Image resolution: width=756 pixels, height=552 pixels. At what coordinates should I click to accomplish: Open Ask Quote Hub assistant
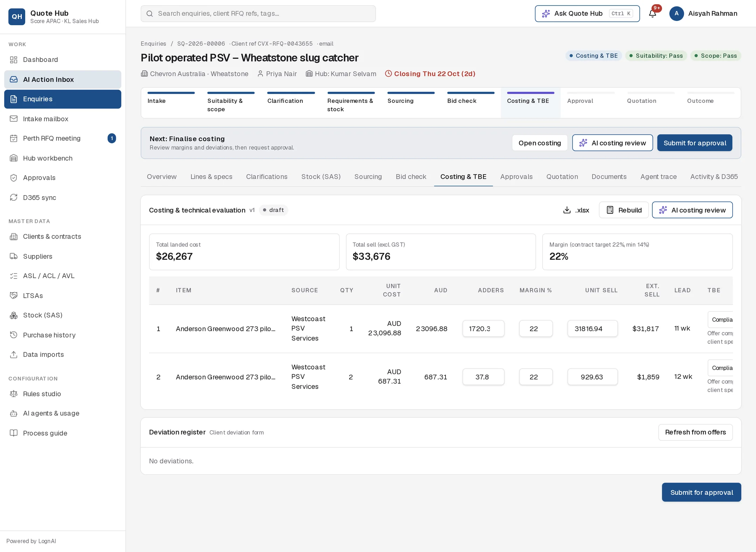[587, 14]
